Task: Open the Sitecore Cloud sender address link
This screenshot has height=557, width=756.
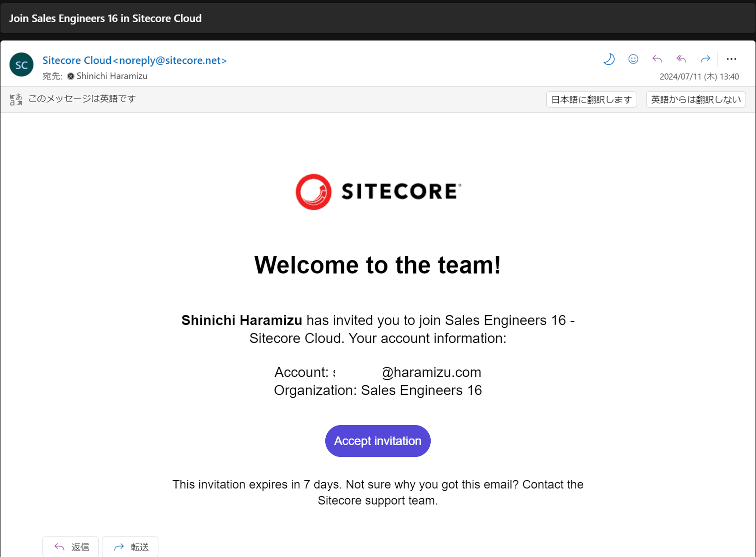Action: pos(134,60)
